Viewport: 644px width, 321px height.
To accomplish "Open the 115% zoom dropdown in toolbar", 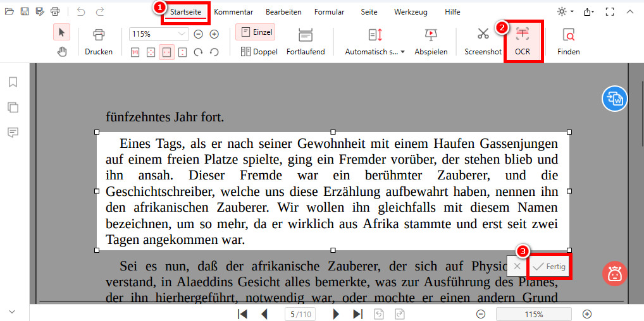I will [183, 34].
